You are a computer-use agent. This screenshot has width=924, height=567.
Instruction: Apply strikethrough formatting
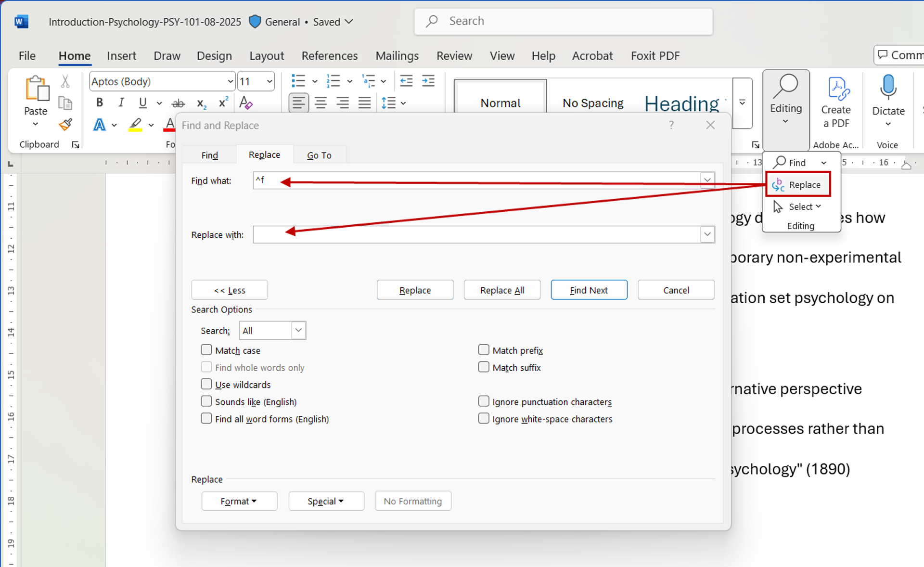click(178, 103)
